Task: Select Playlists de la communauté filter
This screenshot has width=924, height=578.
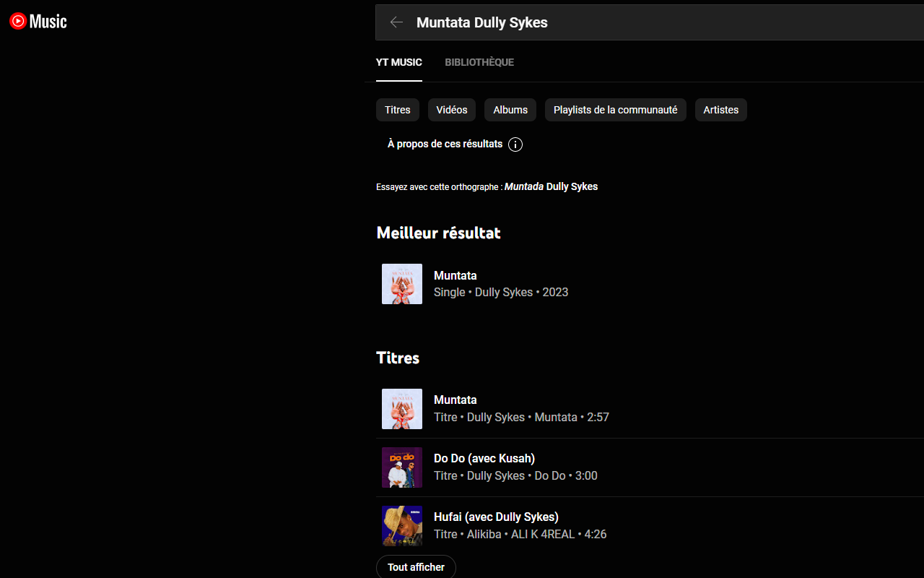Action: [x=616, y=110]
